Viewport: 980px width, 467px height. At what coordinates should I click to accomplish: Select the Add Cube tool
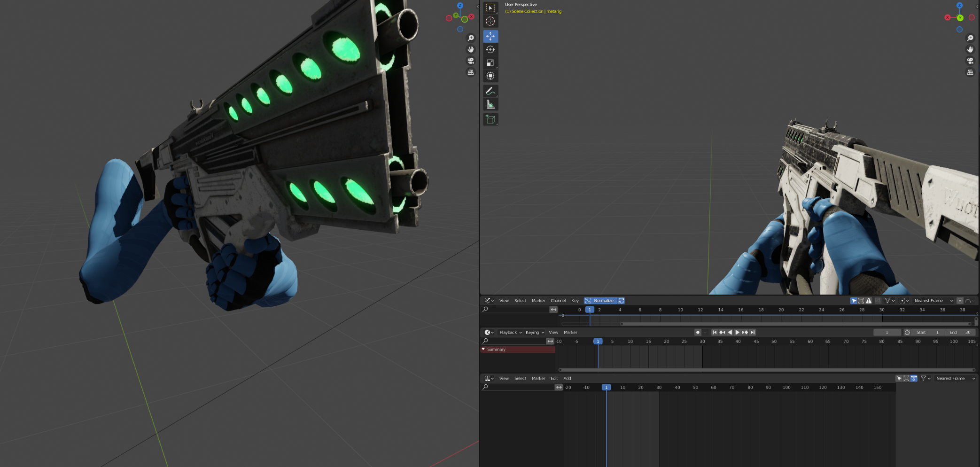[x=490, y=119]
